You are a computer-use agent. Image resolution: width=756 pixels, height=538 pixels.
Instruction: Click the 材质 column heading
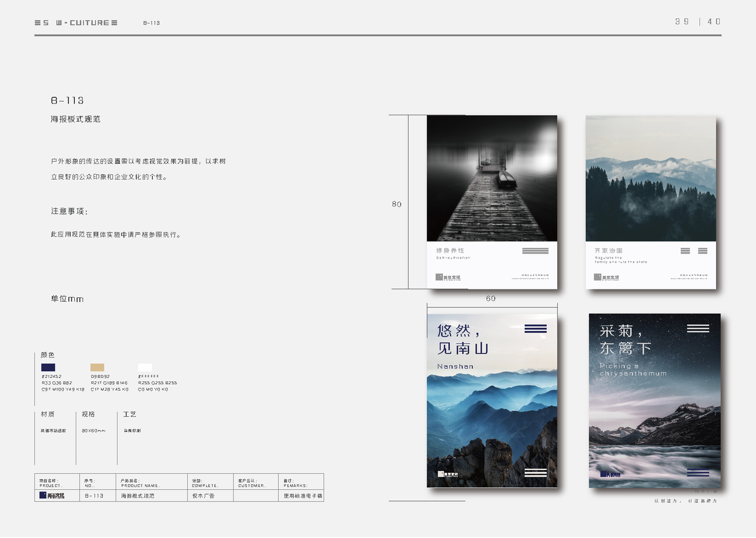click(x=48, y=414)
